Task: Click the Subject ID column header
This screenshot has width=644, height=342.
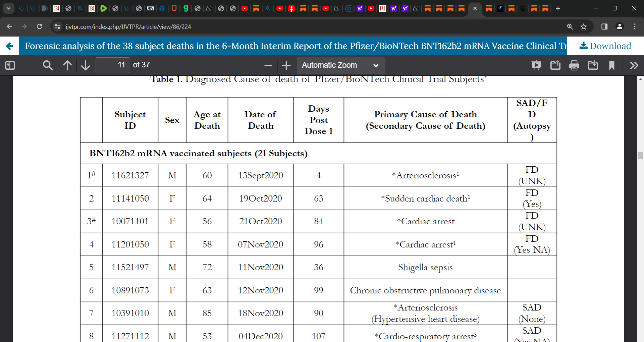Action: (130, 120)
